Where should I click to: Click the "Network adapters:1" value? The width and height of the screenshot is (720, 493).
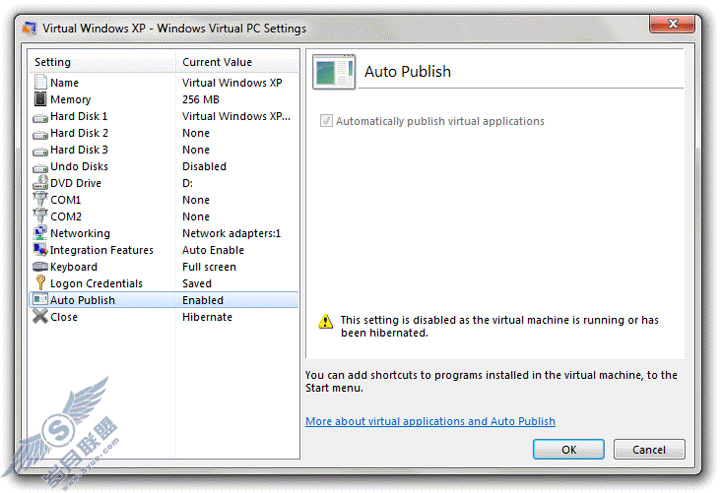coord(231,233)
